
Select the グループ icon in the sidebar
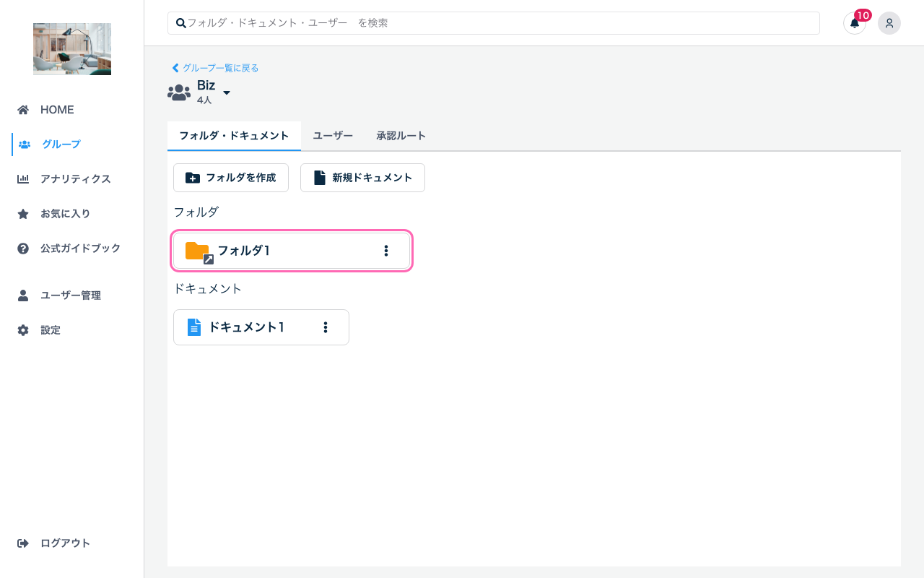[24, 144]
